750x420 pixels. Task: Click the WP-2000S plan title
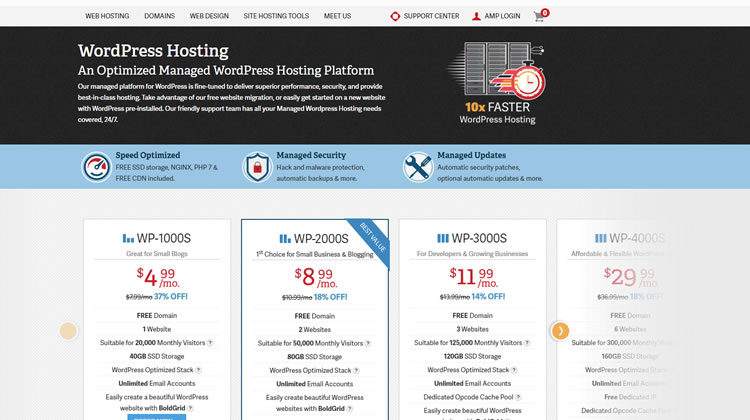pos(321,239)
